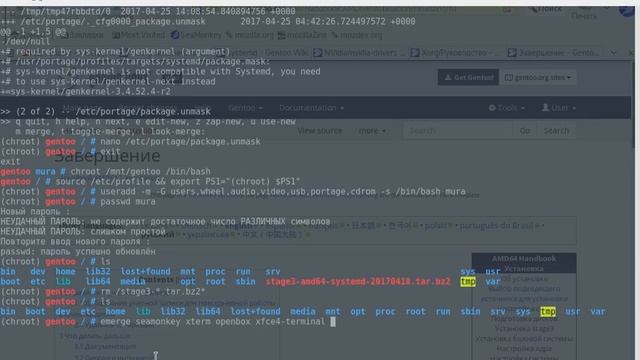
Task: Open the Gentoo navigation dropdown menu
Action: [x=245, y=108]
